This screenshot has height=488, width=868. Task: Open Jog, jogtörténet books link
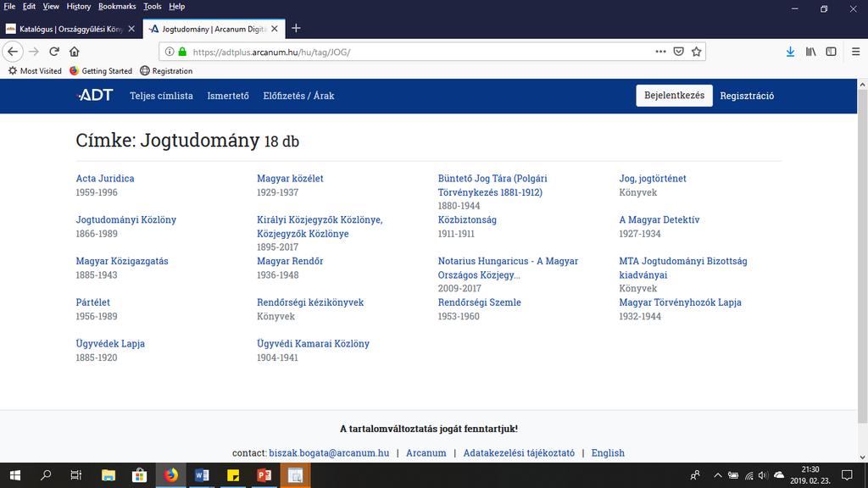click(652, 178)
